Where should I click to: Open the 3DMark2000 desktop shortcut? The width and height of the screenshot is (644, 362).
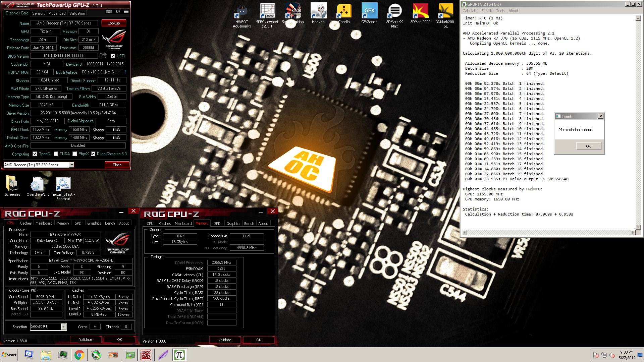coord(420,14)
